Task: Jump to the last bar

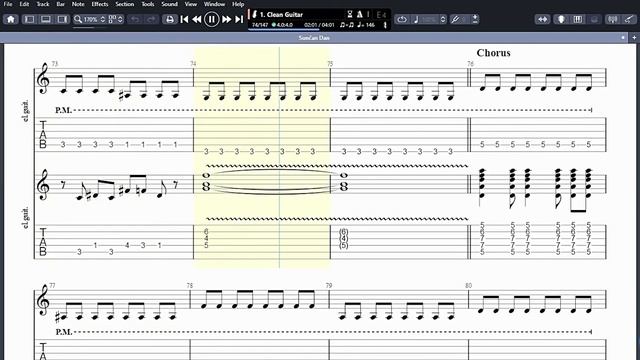Action: click(239, 19)
